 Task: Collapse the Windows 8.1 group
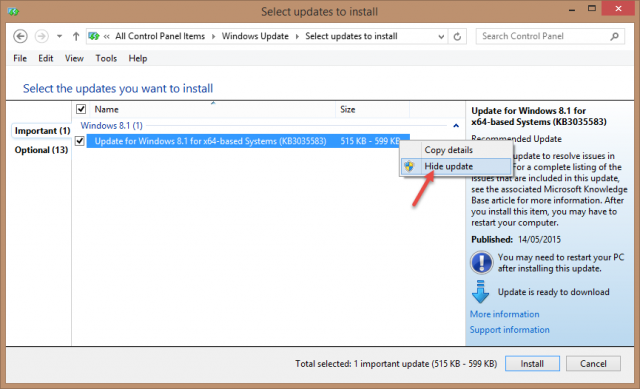tap(456, 126)
